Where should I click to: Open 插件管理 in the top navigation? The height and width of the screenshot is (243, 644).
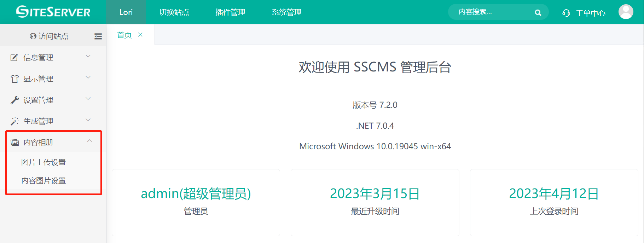tap(230, 12)
